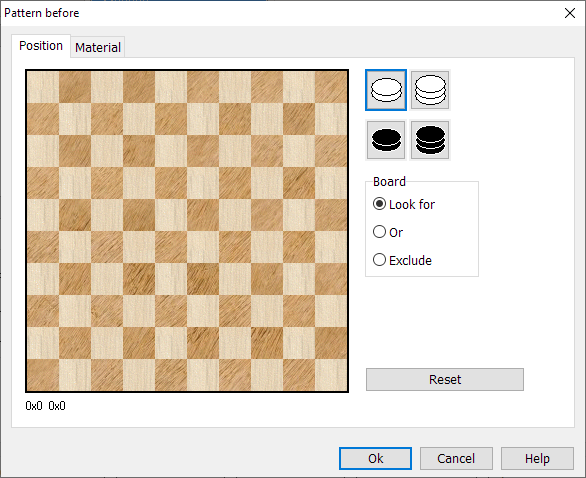Cancel the Pattern before dialog
This screenshot has width=586, height=478.
456,458
